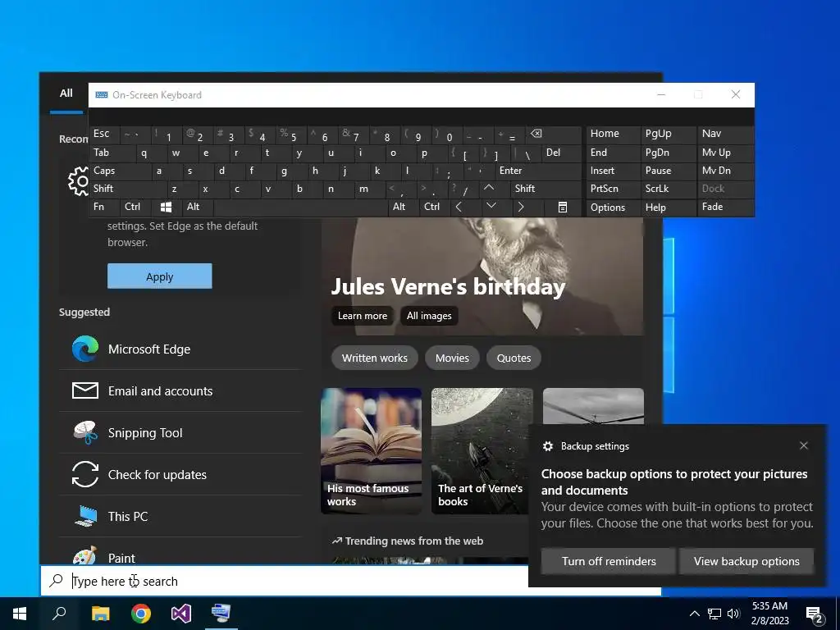Open the Action Center notifications icon

(815, 614)
